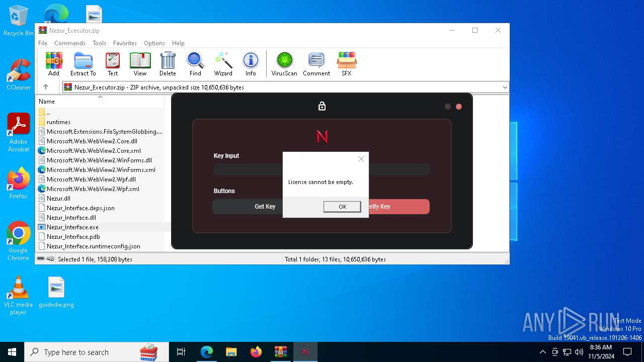644x362 pixels.
Task: Select the Nezur.dll file
Action: tap(100, 199)
